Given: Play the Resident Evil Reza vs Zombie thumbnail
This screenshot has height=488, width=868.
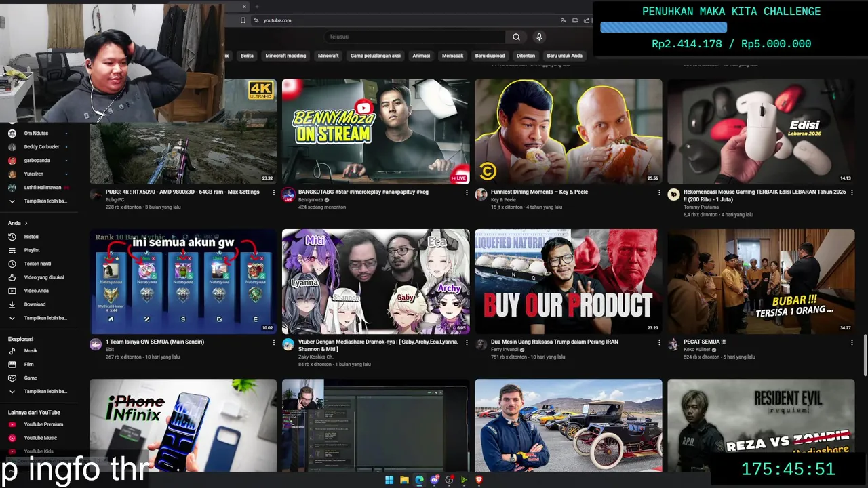Looking at the screenshot, I should tap(761, 425).
